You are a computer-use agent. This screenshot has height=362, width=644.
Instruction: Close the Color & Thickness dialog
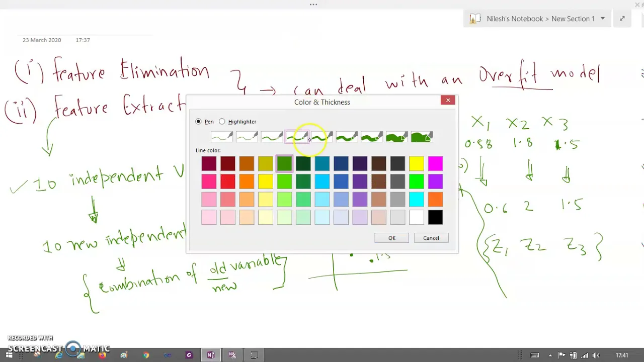tap(448, 100)
